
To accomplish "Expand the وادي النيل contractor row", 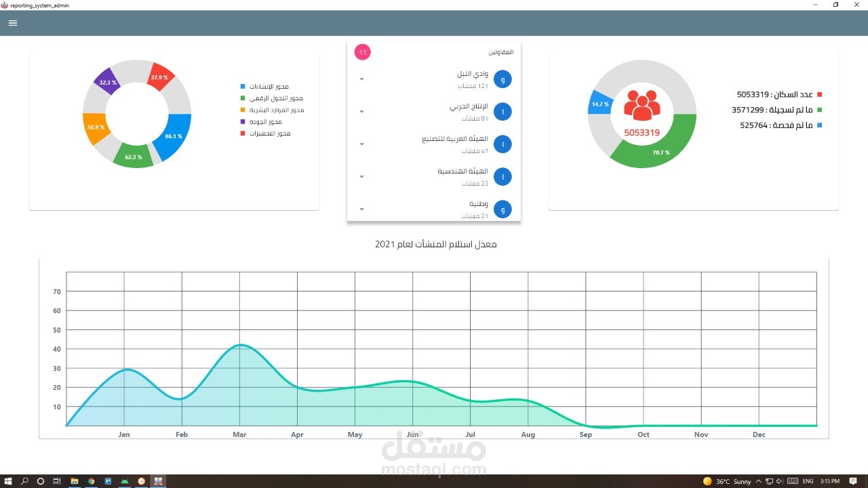I will (361, 79).
